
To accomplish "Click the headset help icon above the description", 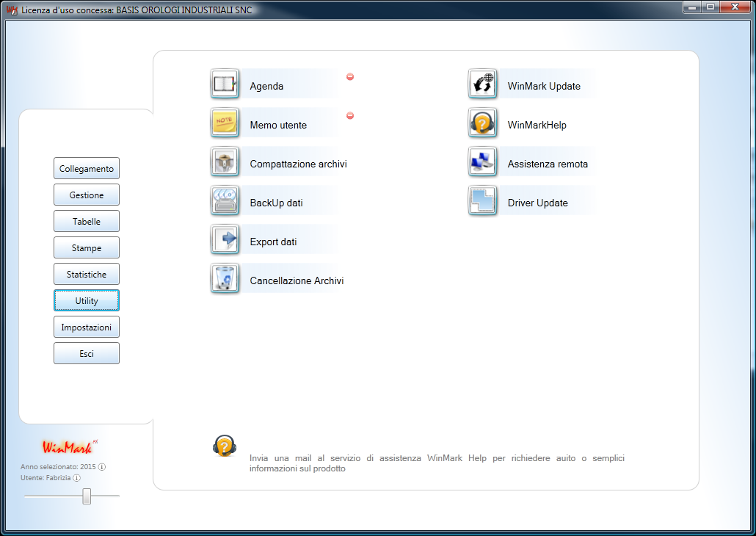I will (x=224, y=446).
